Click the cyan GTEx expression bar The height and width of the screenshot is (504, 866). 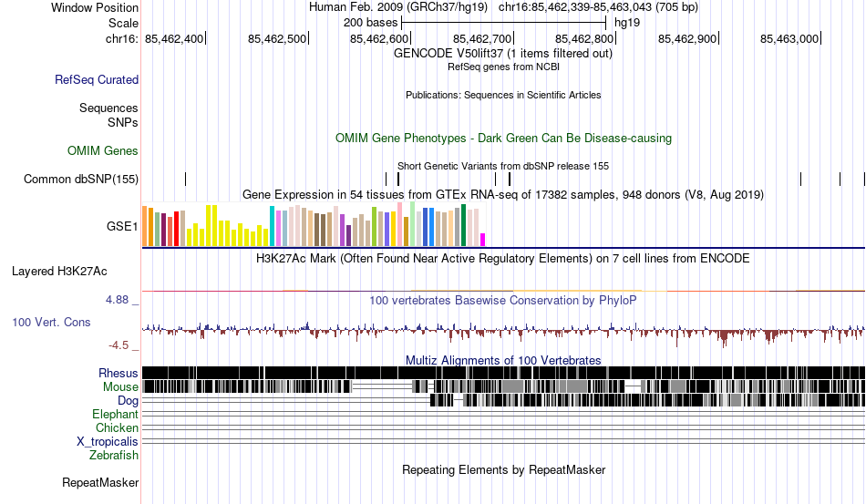pyautogui.click(x=272, y=226)
